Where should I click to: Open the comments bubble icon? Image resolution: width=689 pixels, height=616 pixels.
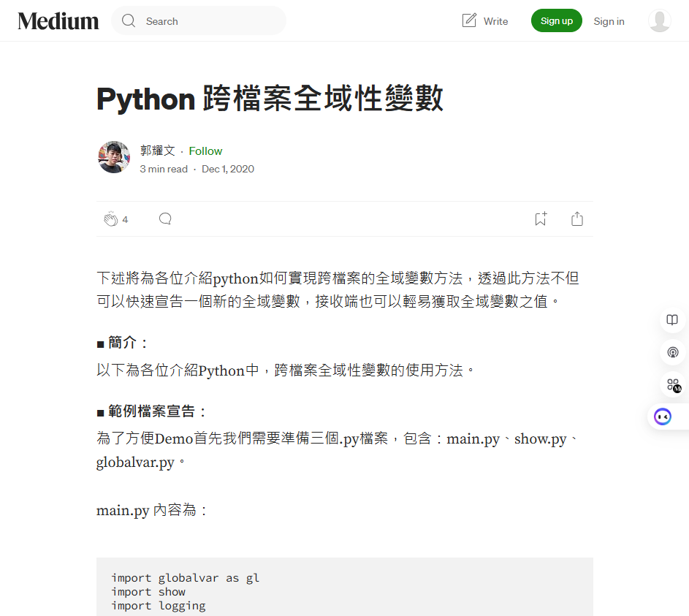click(x=165, y=218)
